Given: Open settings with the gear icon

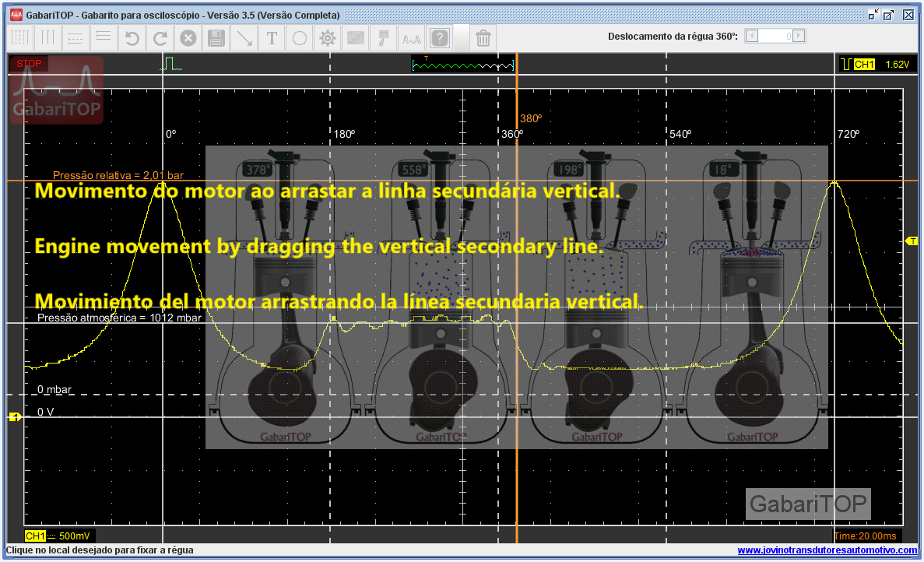Looking at the screenshot, I should (x=328, y=38).
